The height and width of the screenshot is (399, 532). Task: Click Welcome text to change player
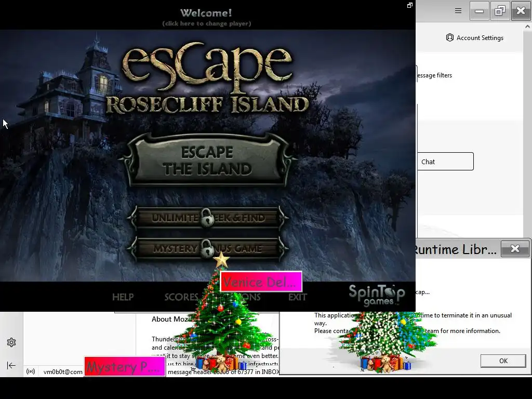click(x=206, y=17)
